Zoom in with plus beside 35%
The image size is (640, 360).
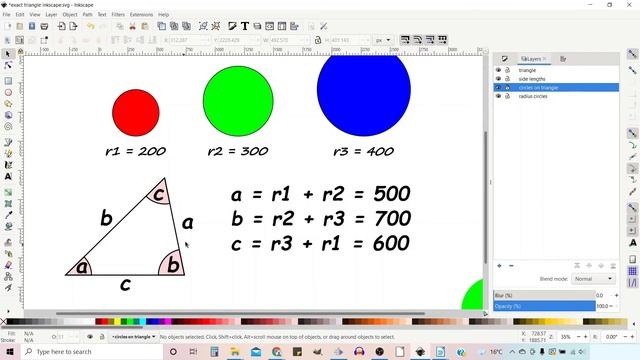click(585, 337)
